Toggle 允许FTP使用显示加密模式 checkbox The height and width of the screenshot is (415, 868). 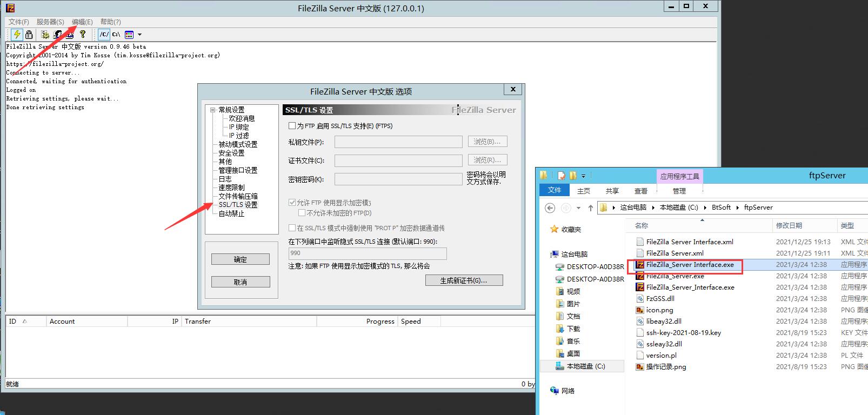pos(292,203)
